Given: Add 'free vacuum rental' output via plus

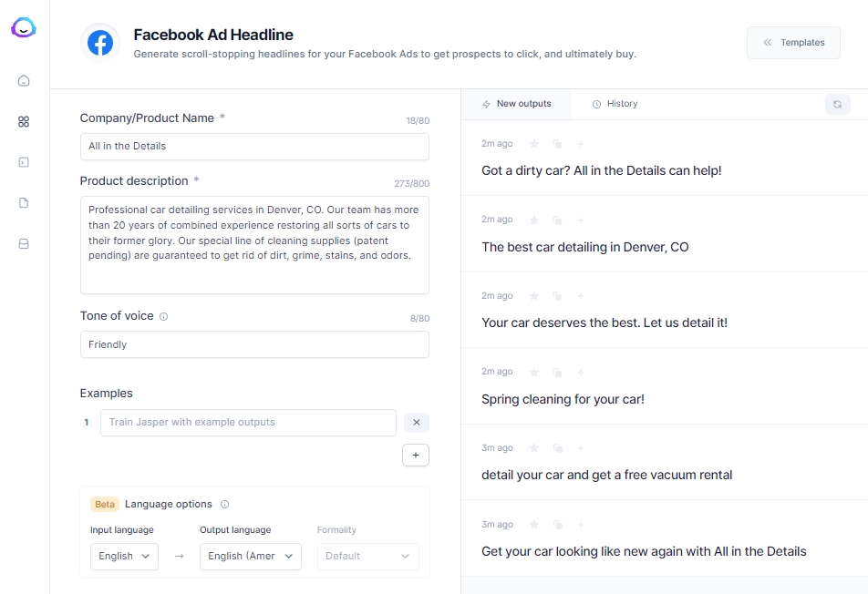Looking at the screenshot, I should click(x=581, y=448).
